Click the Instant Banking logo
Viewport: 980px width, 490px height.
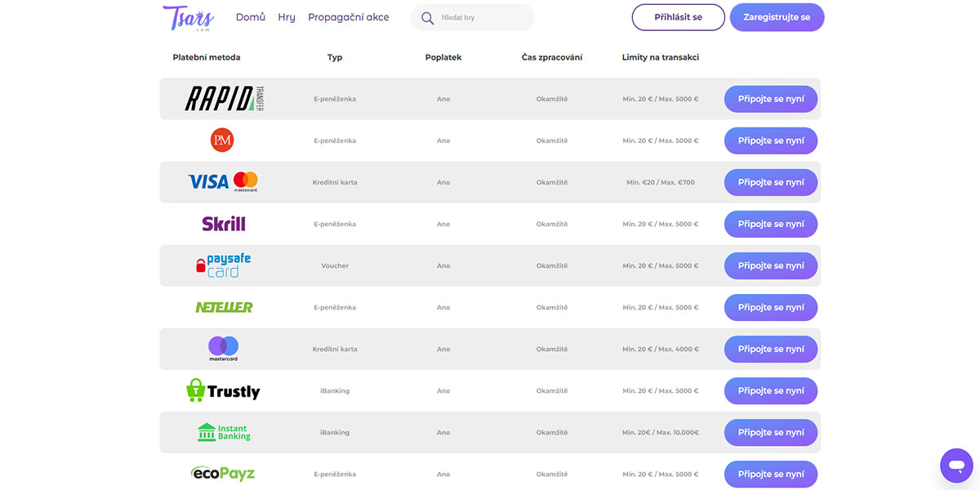[x=224, y=432]
